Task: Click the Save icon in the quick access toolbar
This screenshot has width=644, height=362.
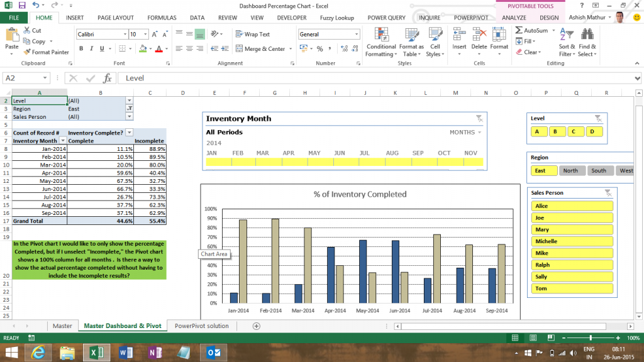Action: (22, 5)
